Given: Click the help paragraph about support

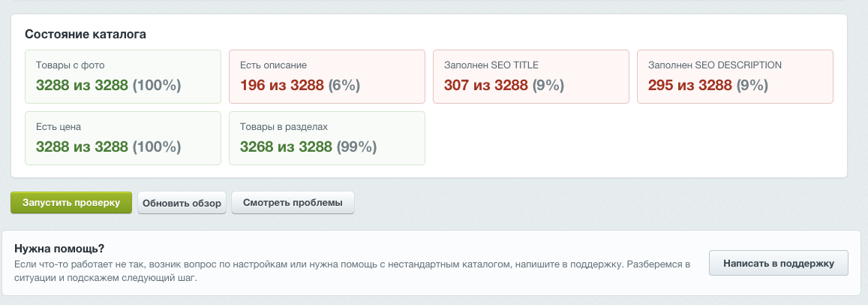Looking at the screenshot, I should [x=353, y=271].
